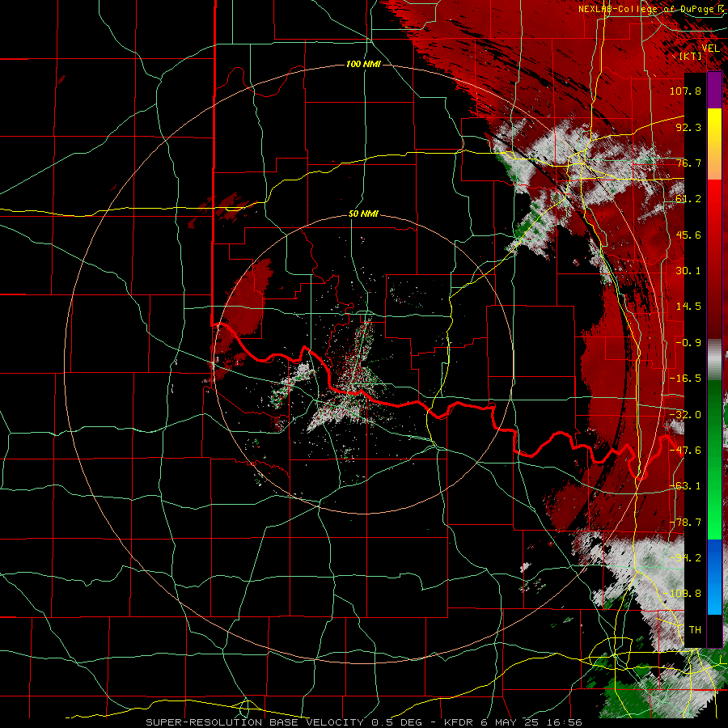Viewport: 728px width, 728px height.
Task: Click the 100 NMI range ring label
Action: tap(363, 64)
